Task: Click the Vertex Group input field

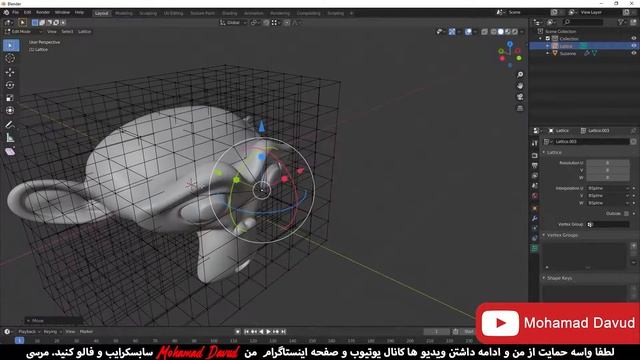Action: (x=608, y=224)
